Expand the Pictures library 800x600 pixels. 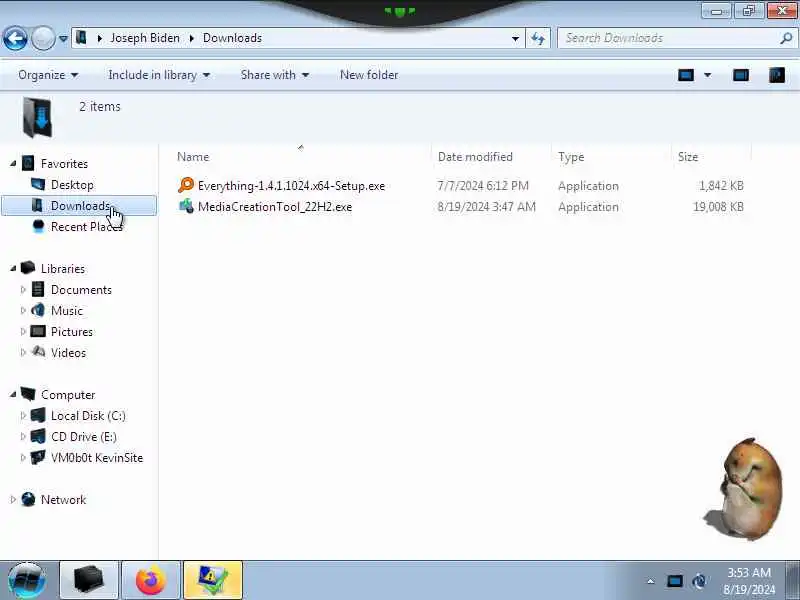click(23, 332)
